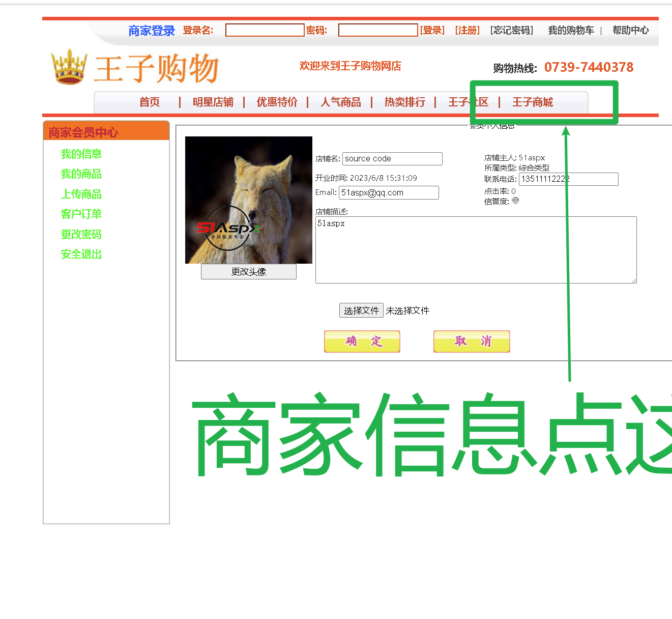This screenshot has height=619, width=672.
Task: Open 上传商品 in the sidebar
Action: pos(81,194)
